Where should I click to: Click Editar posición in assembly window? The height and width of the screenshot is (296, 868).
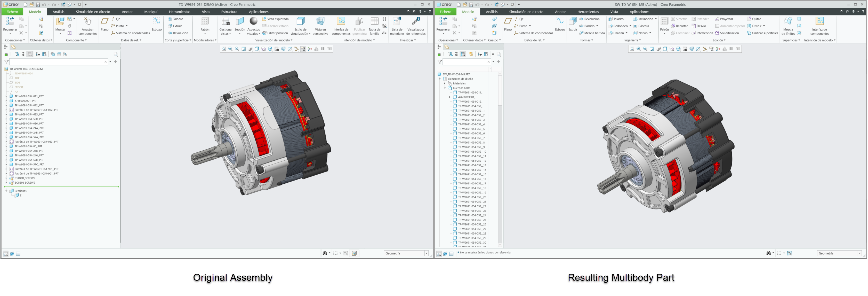[275, 33]
